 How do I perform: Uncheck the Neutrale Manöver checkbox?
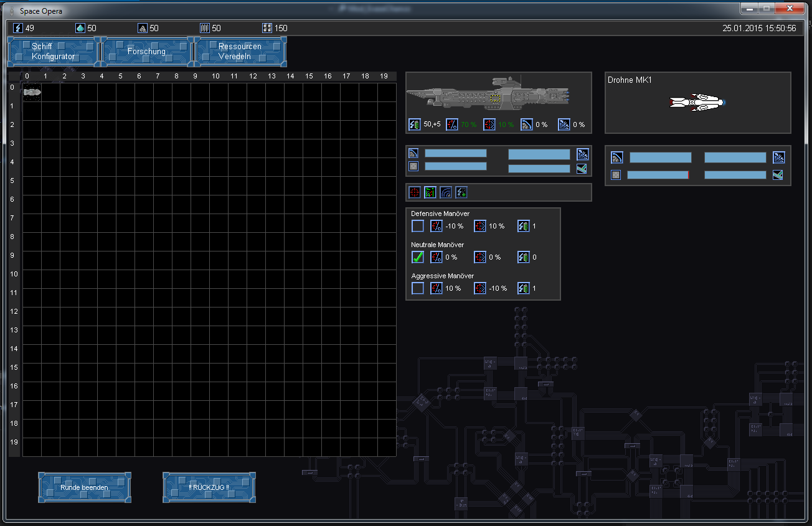pyautogui.click(x=418, y=257)
